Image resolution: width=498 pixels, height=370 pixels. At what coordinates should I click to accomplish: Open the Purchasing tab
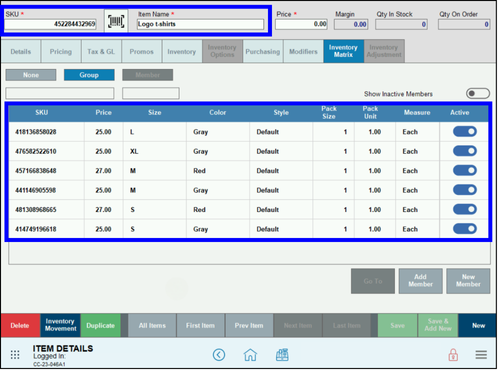coord(263,51)
